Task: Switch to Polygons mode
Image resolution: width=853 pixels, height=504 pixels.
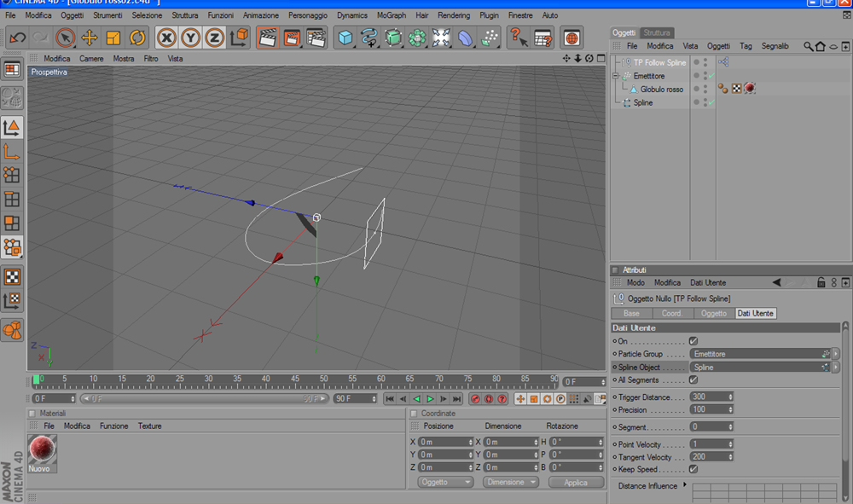Action: coord(12,223)
